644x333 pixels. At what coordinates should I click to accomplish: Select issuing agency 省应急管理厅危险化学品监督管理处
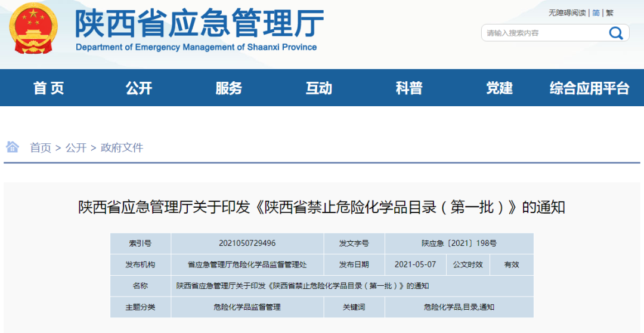tap(247, 264)
